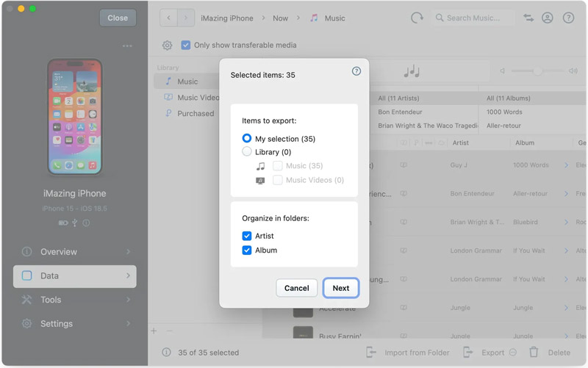Open the Settings section

tap(75, 323)
